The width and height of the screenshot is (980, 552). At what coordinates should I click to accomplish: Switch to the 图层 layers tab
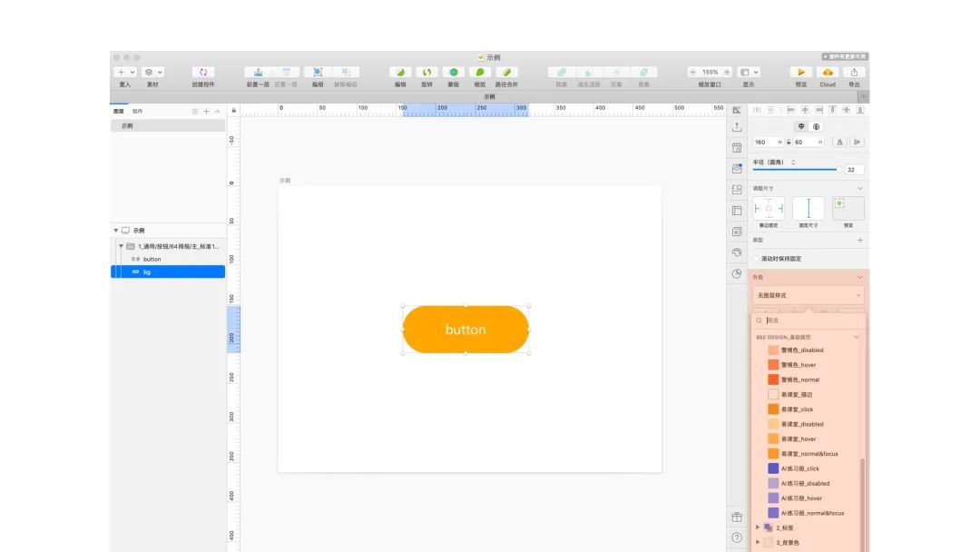pos(119,112)
